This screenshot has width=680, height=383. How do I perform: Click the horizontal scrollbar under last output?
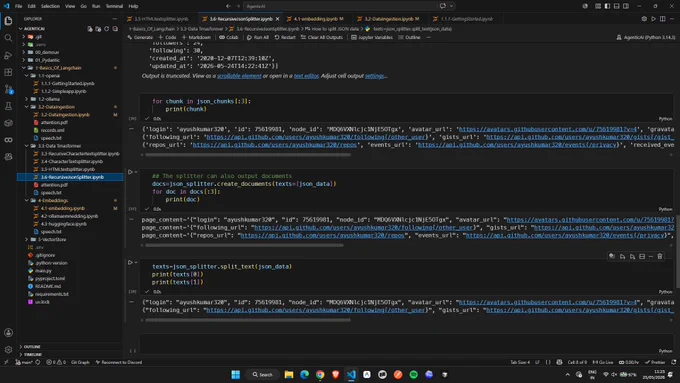coord(248,320)
